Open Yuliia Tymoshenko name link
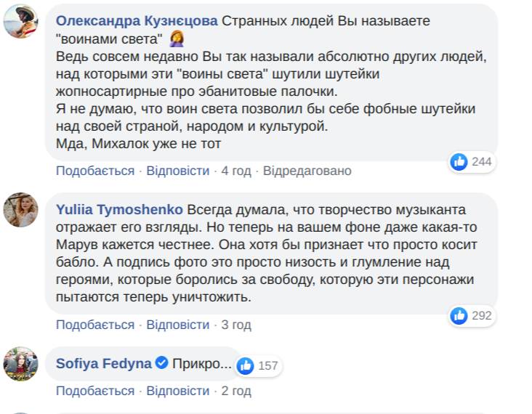The width and height of the screenshot is (532, 414). click(x=119, y=210)
